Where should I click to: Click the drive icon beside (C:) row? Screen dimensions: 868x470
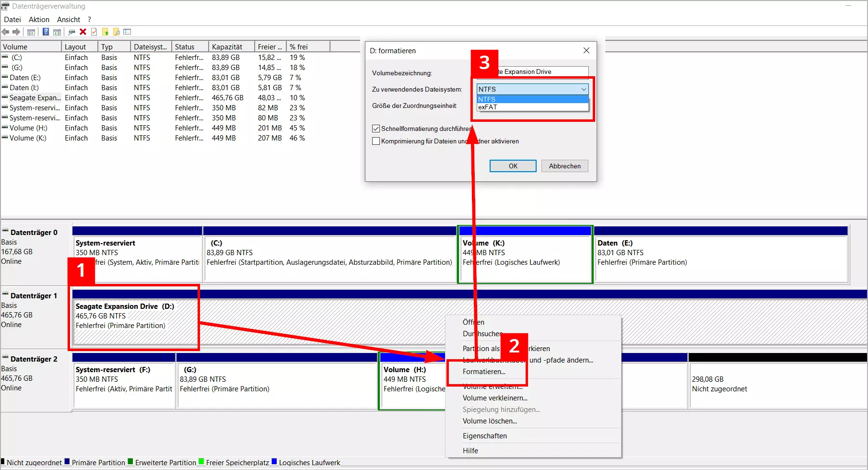(5, 57)
